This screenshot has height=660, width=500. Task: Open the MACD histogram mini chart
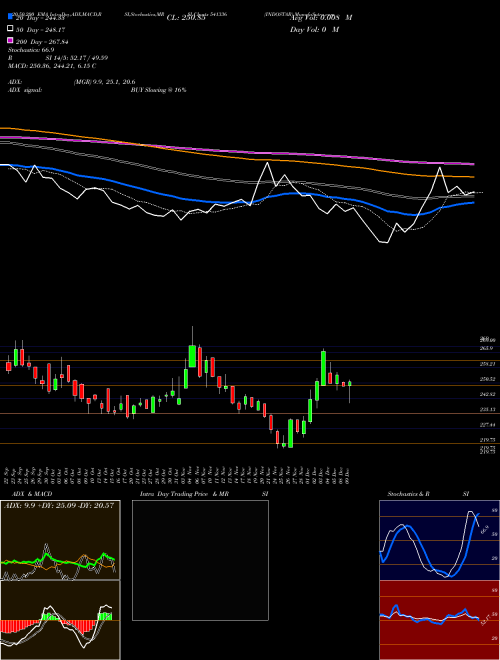coord(60,620)
